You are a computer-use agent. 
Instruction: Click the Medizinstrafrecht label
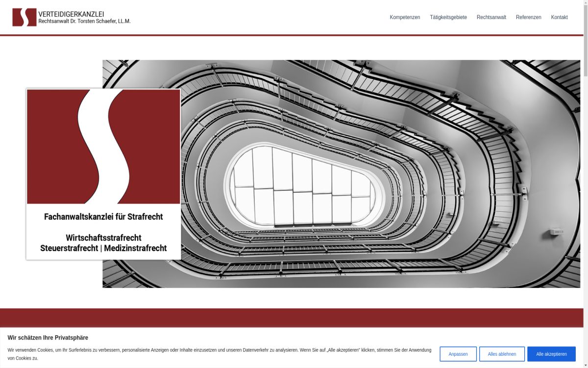(x=135, y=248)
